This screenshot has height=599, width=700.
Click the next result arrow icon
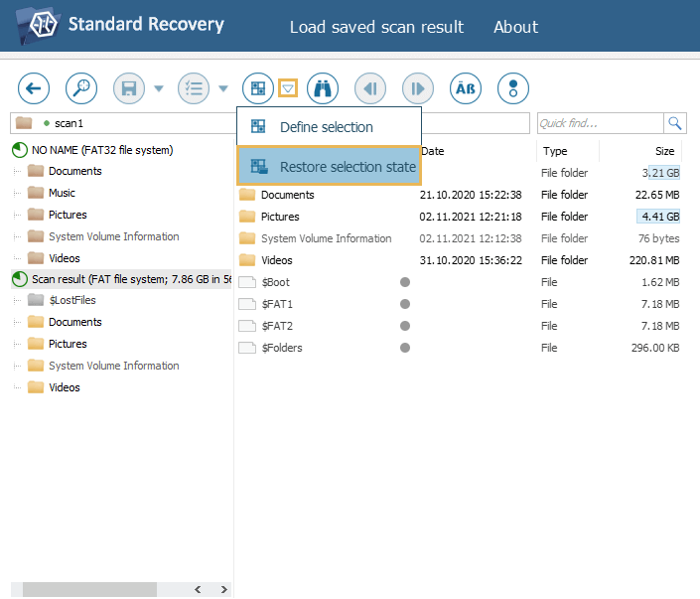(x=418, y=88)
